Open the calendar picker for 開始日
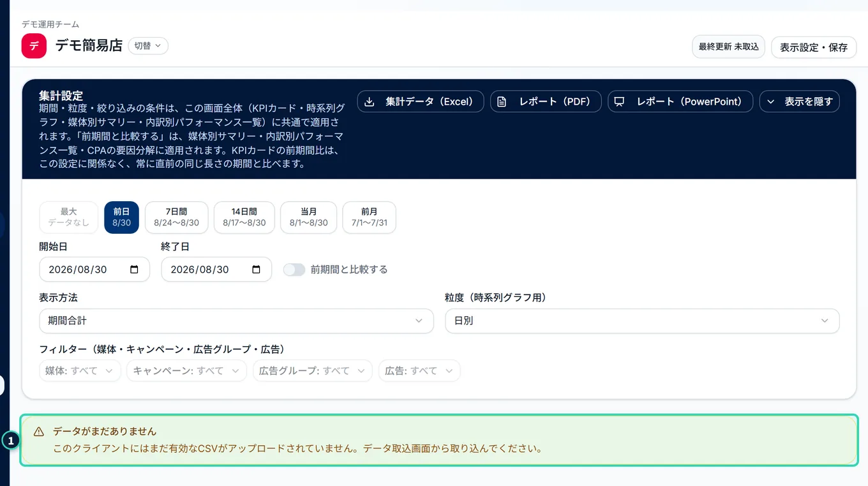Viewport: 868px width, 486px height. point(134,270)
